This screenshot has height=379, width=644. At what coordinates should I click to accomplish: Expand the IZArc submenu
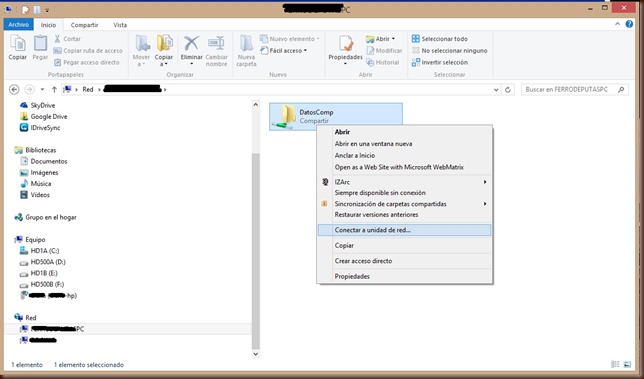pos(405,181)
